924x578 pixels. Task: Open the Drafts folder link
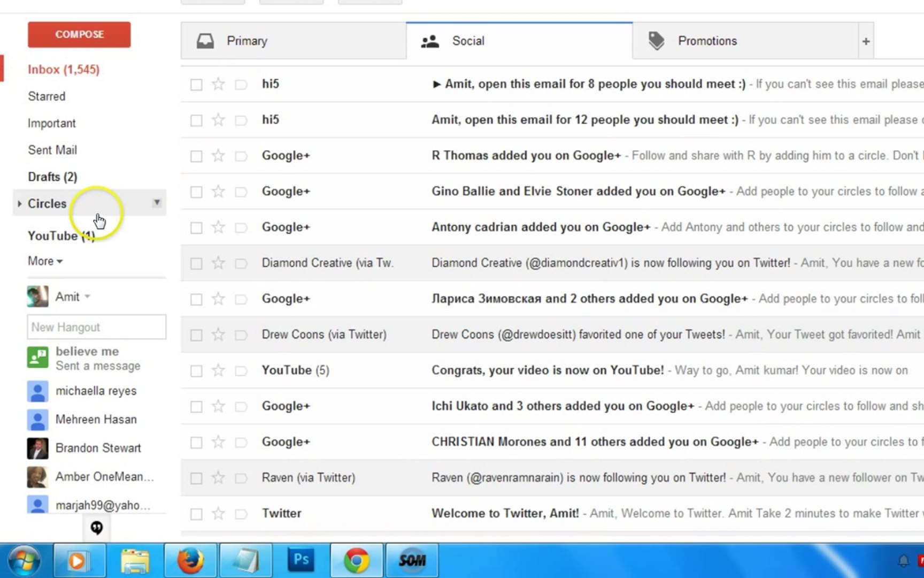click(x=52, y=177)
